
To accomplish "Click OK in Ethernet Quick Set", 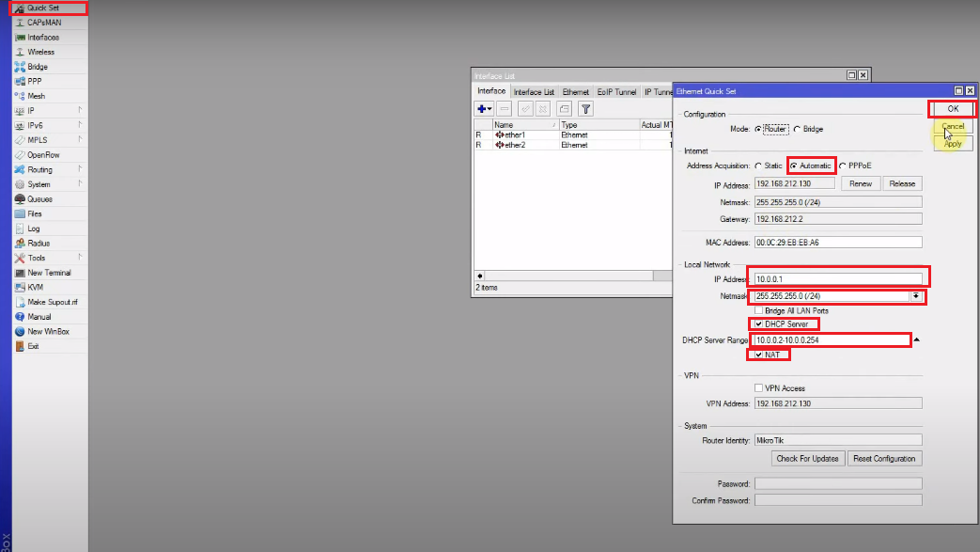I will (953, 109).
